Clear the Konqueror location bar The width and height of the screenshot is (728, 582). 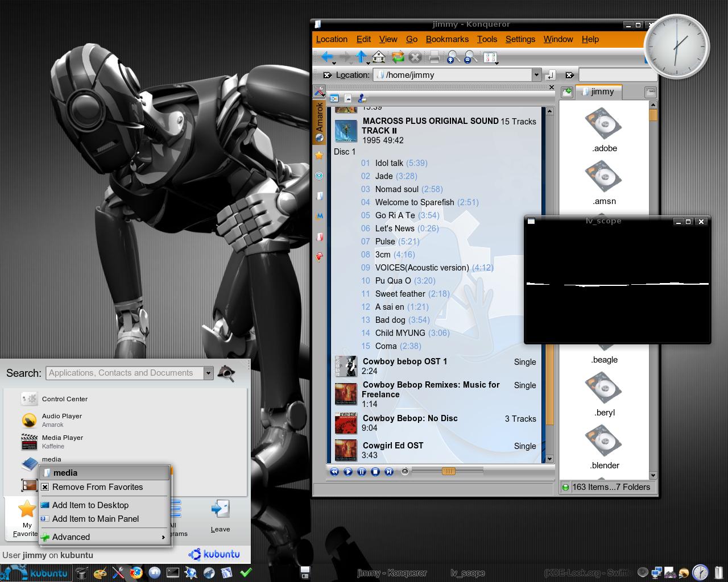pos(327,75)
